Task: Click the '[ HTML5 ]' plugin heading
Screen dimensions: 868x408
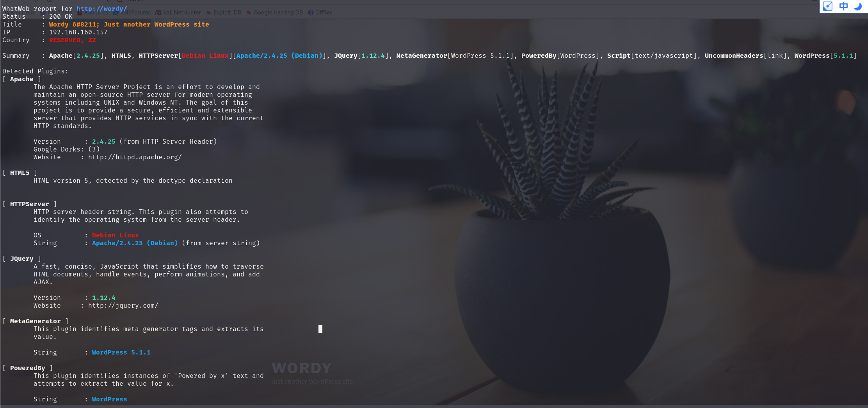Action: (x=20, y=173)
